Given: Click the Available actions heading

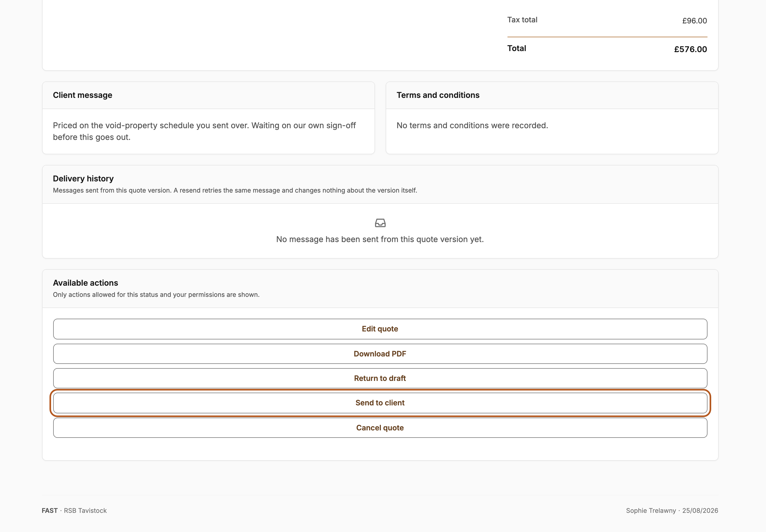Looking at the screenshot, I should coord(85,283).
